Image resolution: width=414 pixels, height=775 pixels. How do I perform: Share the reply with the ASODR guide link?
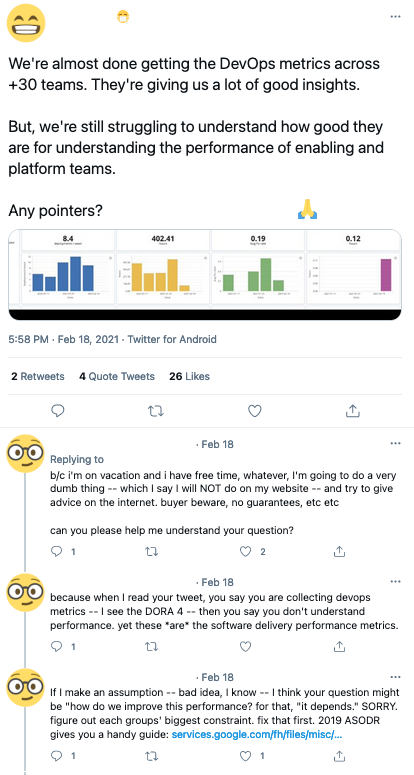tap(339, 756)
